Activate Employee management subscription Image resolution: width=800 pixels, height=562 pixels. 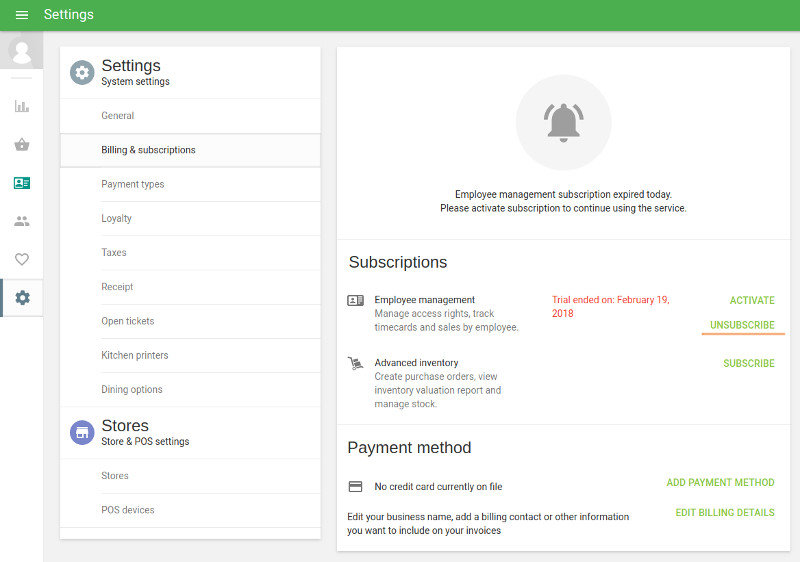pyautogui.click(x=752, y=300)
